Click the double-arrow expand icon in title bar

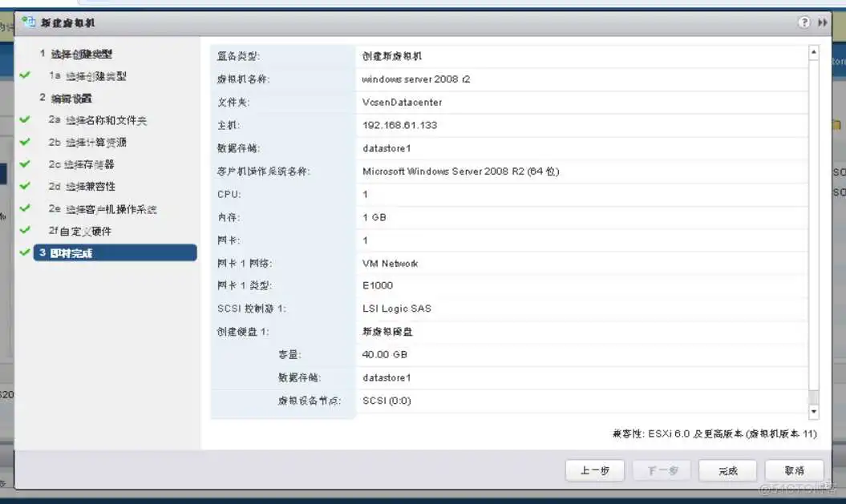click(822, 22)
